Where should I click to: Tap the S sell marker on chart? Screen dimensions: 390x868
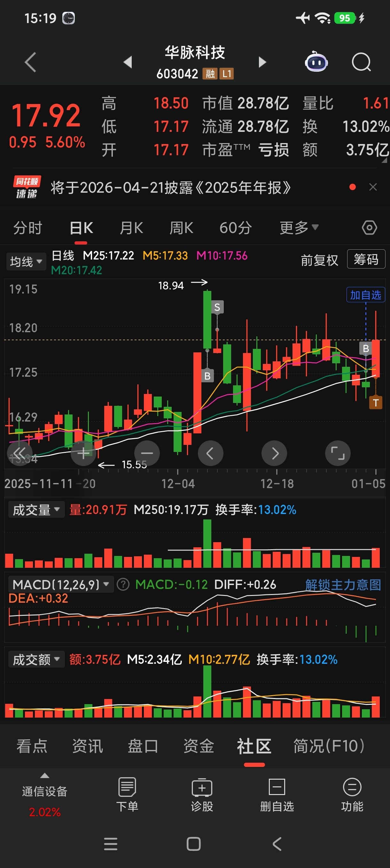(217, 307)
